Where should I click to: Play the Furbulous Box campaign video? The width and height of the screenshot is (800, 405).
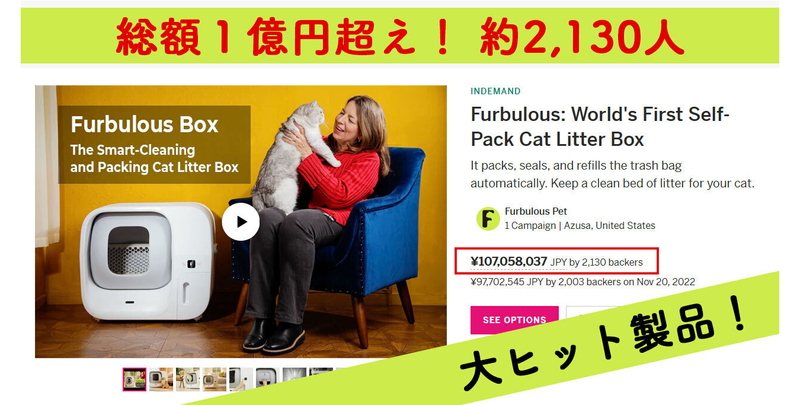pyautogui.click(x=241, y=222)
